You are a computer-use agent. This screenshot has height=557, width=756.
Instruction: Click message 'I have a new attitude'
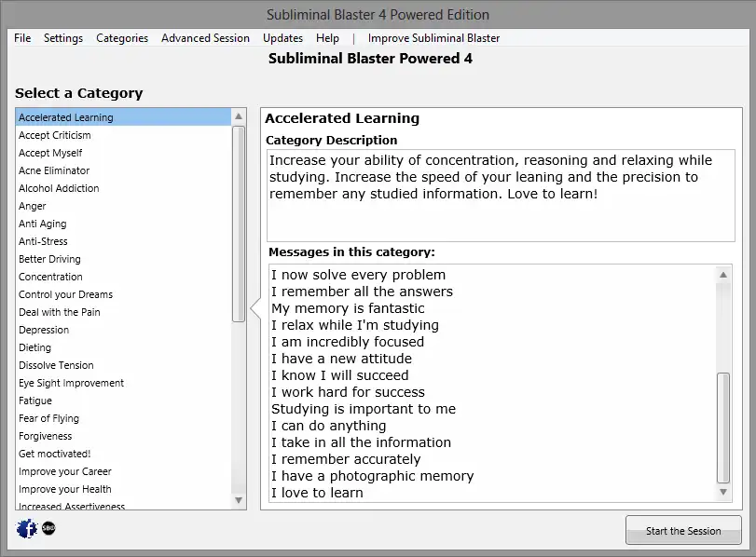point(341,359)
